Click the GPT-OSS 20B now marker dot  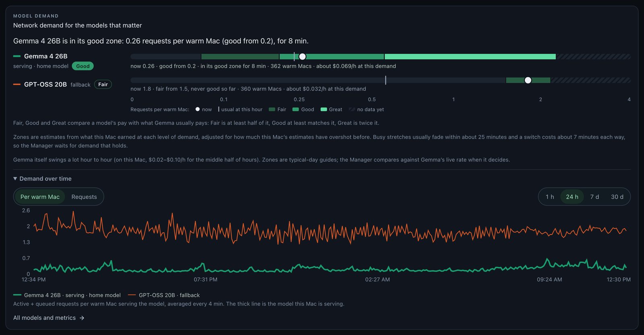click(528, 80)
